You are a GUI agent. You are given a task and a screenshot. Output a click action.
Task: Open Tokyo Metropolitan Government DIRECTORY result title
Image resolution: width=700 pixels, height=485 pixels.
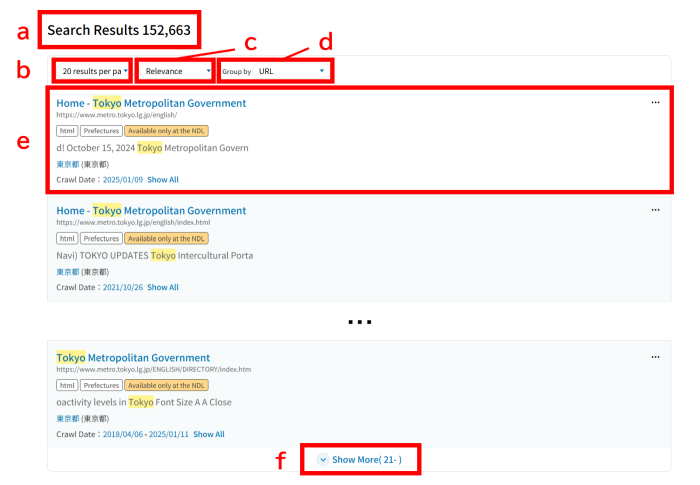133,358
